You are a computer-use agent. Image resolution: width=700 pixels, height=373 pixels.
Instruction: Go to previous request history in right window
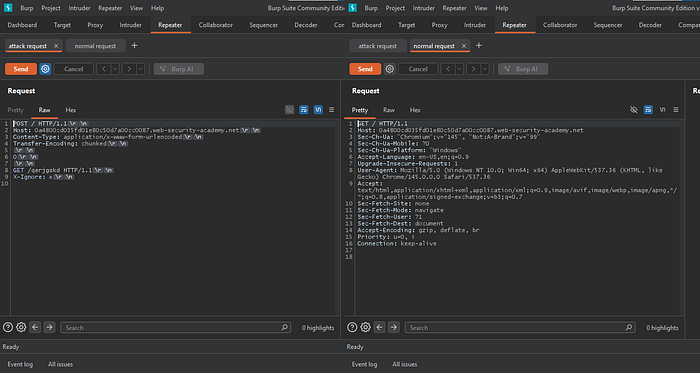point(448,69)
